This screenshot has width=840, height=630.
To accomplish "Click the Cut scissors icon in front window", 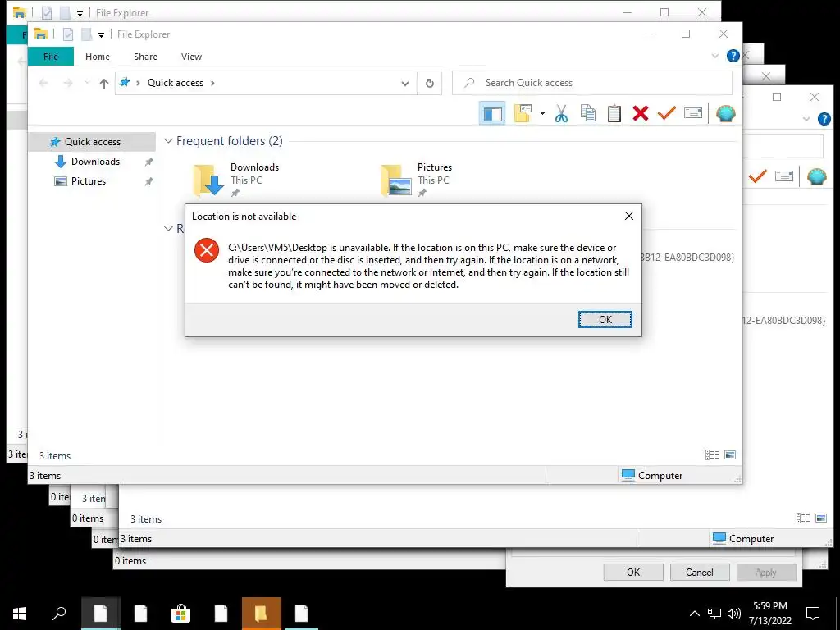I will coord(561,113).
